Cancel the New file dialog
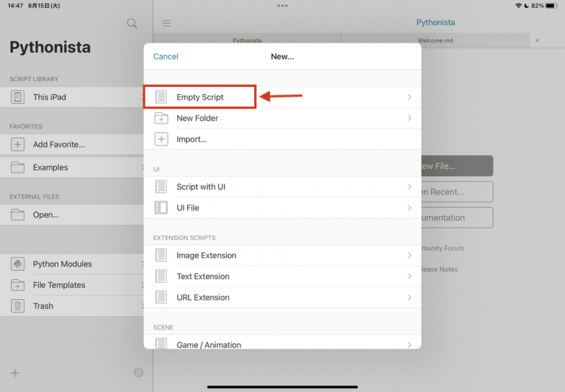565x392 pixels. point(166,56)
